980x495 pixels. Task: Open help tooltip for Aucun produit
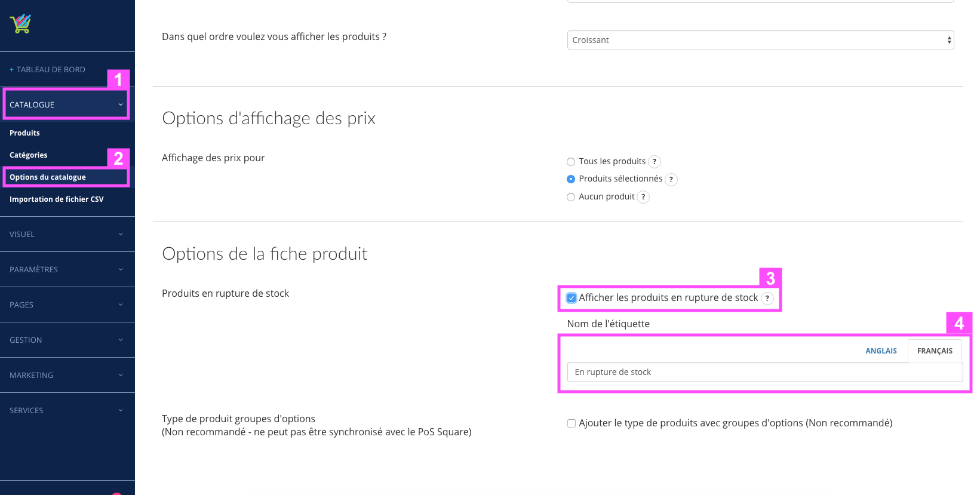click(x=643, y=197)
